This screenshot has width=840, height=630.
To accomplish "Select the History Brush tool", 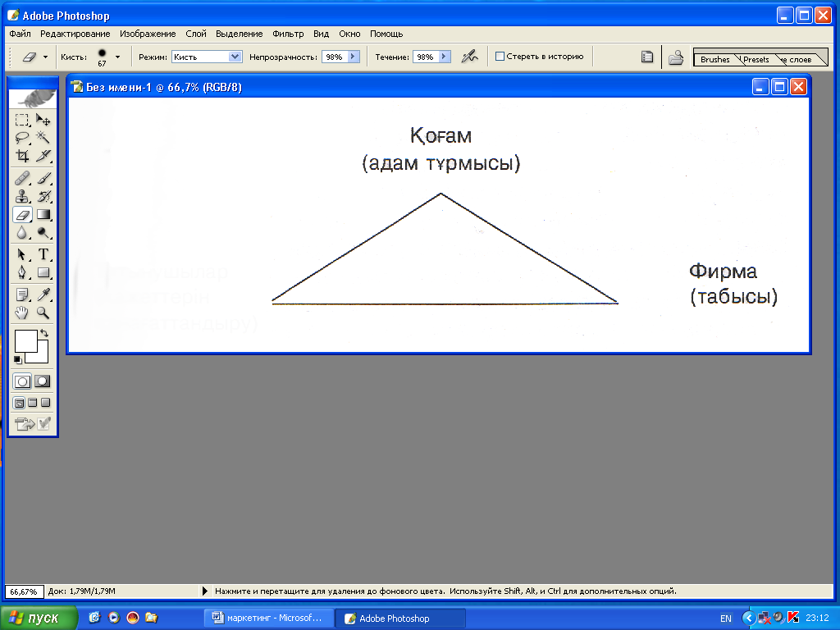I will click(43, 197).
